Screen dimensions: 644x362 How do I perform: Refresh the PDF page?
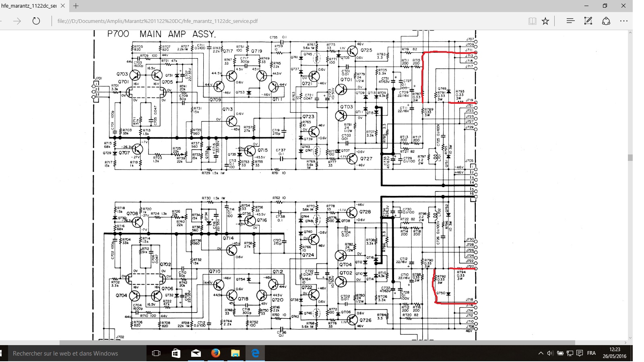point(36,21)
